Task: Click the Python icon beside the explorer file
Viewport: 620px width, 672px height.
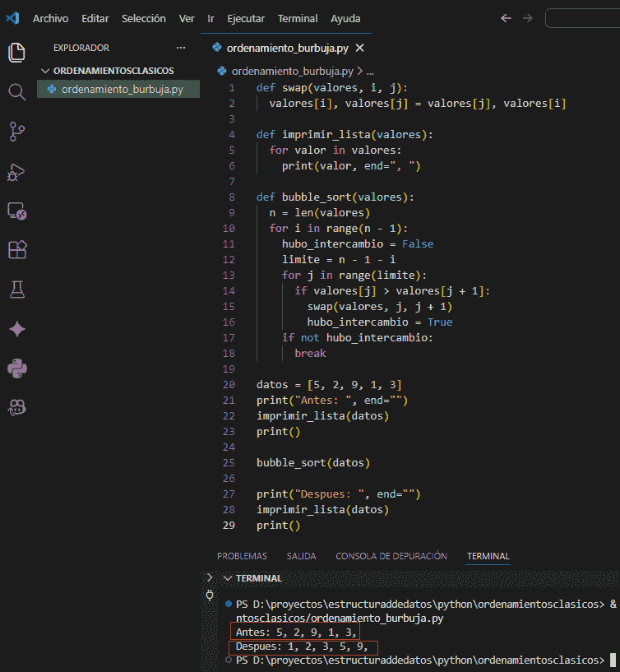Action: pyautogui.click(x=52, y=89)
